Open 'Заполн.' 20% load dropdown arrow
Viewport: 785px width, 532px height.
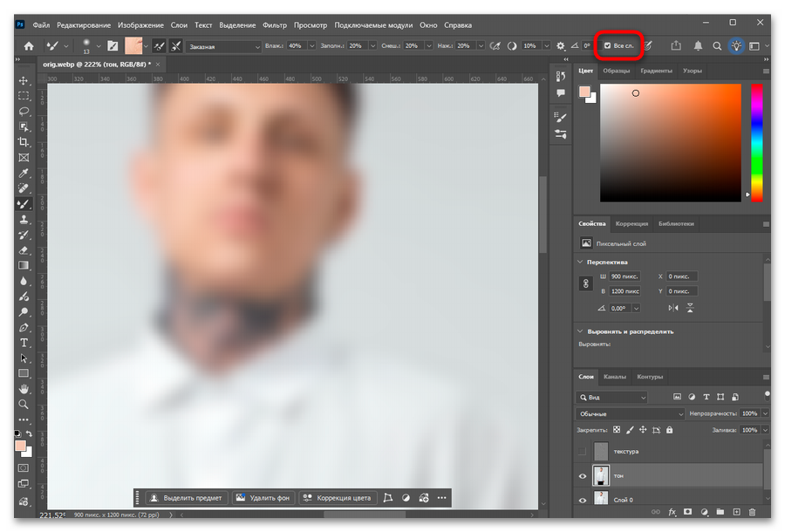coord(372,46)
